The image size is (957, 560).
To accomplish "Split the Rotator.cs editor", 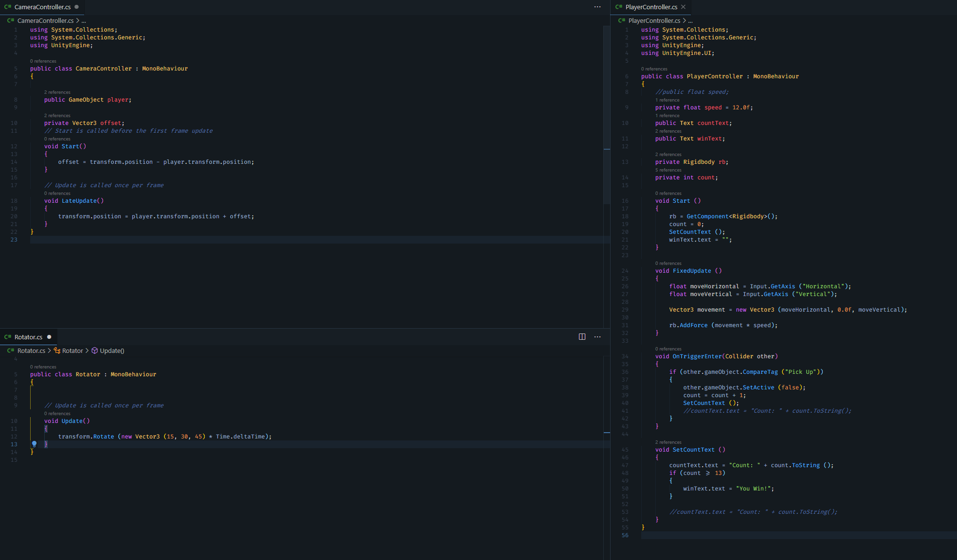I will click(582, 337).
